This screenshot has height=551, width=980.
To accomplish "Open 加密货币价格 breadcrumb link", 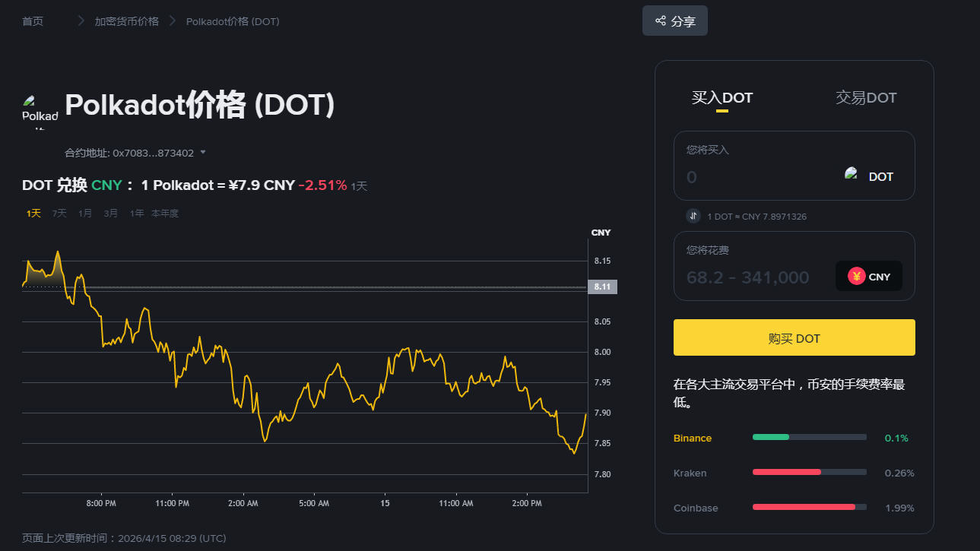I will 127,21.
